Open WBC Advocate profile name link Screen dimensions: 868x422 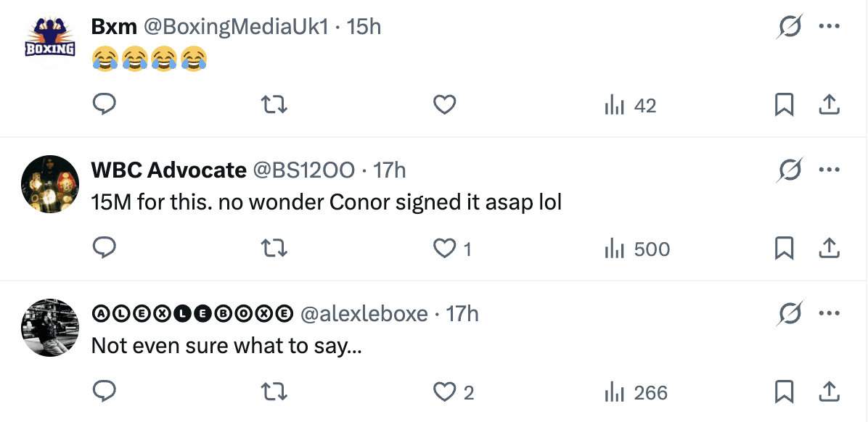tap(168, 170)
